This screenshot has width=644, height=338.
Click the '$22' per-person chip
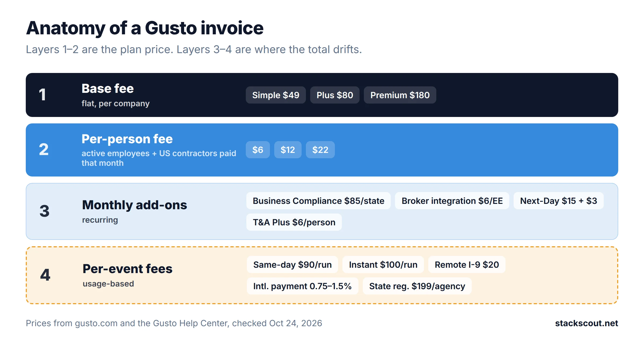[x=320, y=150]
